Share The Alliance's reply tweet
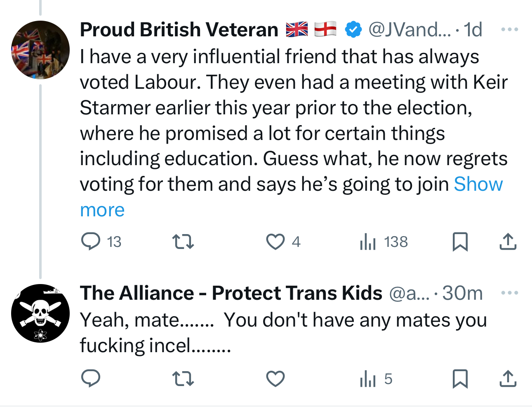The image size is (532, 417). coord(508,379)
